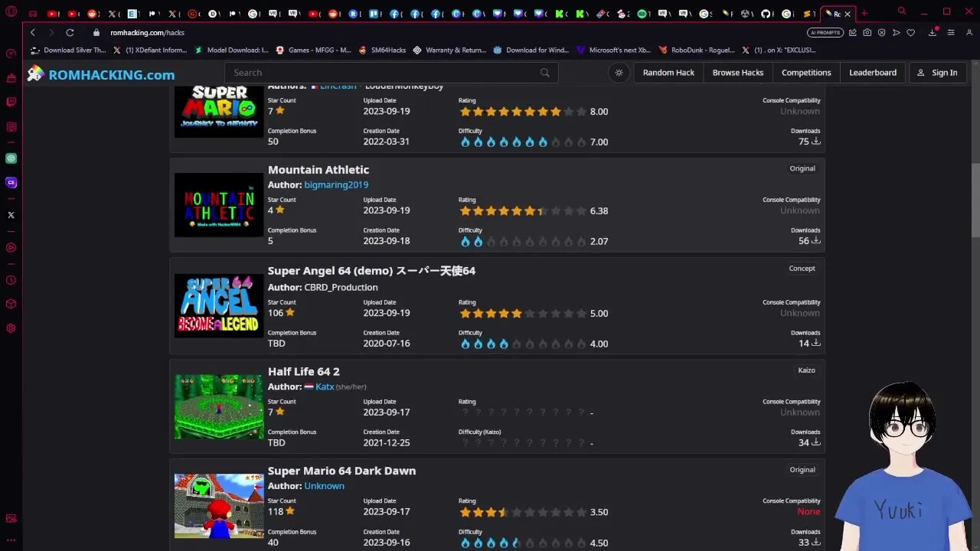Screen dimensions: 980x551
Task: Open browser settings gear in sidebar
Action: (11, 328)
